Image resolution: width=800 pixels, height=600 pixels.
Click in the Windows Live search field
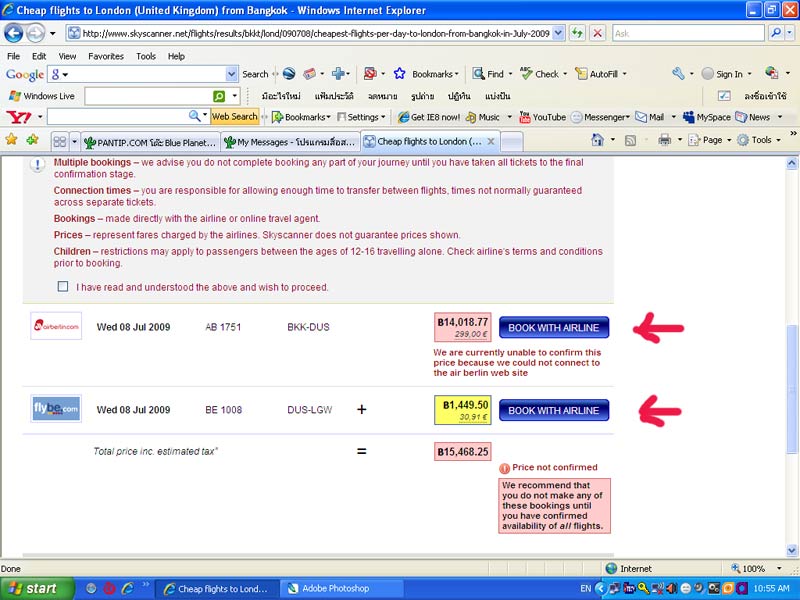[x=148, y=96]
